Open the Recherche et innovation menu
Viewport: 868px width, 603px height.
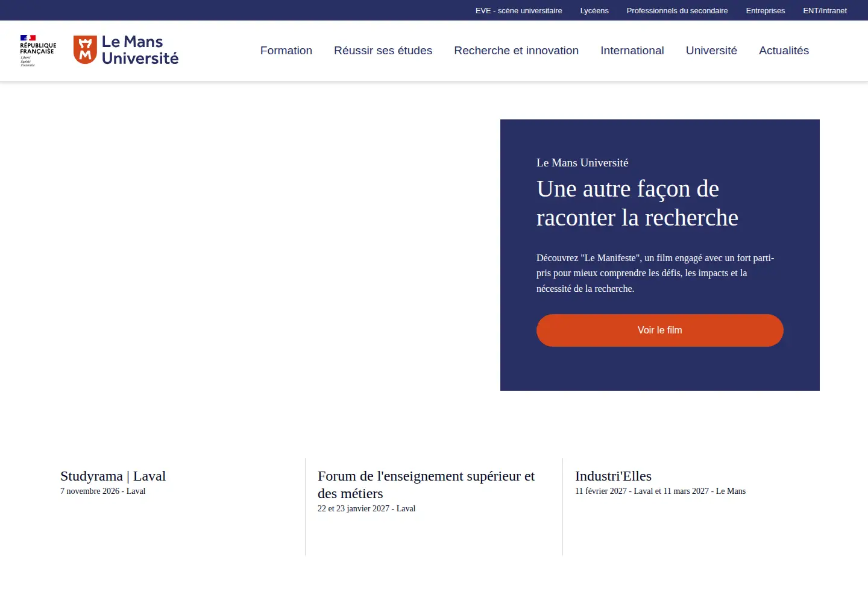tap(516, 51)
